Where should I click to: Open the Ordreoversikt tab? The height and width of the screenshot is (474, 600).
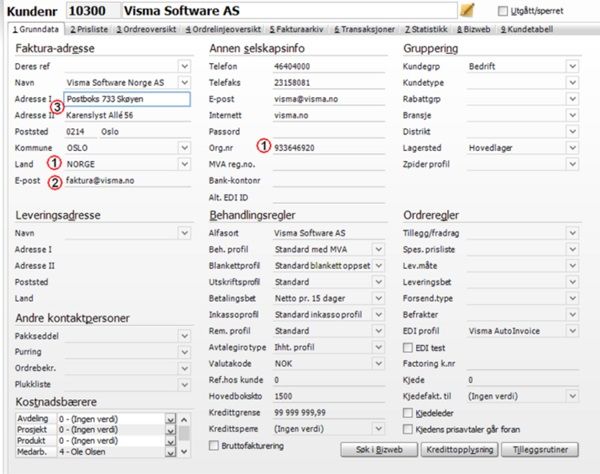click(x=146, y=29)
